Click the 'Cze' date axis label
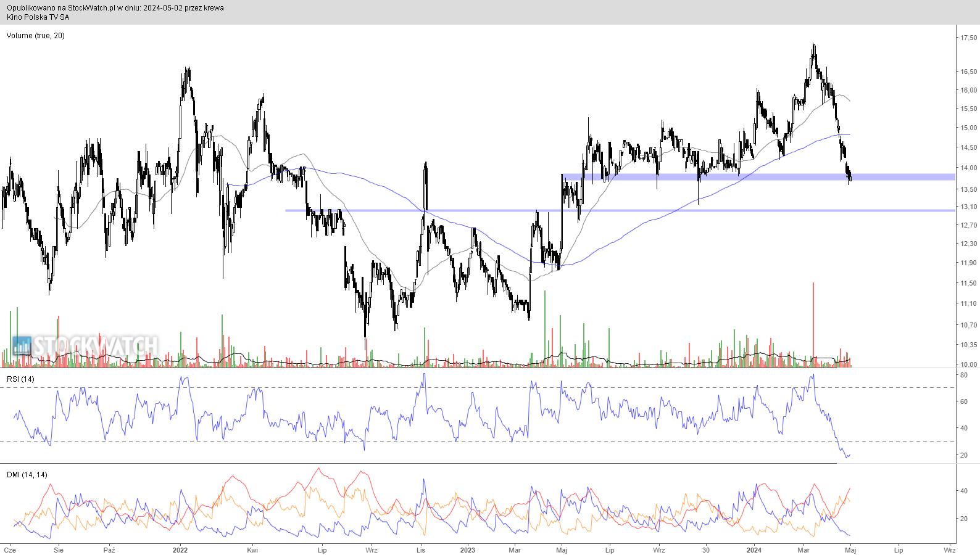The height and width of the screenshot is (555, 980). pyautogui.click(x=10, y=549)
